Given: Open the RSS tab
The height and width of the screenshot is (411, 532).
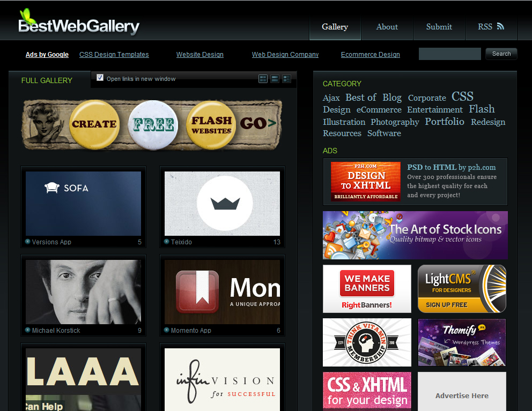Looking at the screenshot, I should (491, 27).
